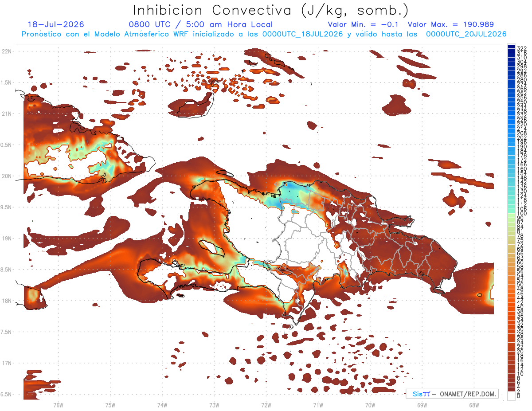Screen dimensions: 532x411
Task: Click the colorbar value '100'
Action: [x=521, y=214]
